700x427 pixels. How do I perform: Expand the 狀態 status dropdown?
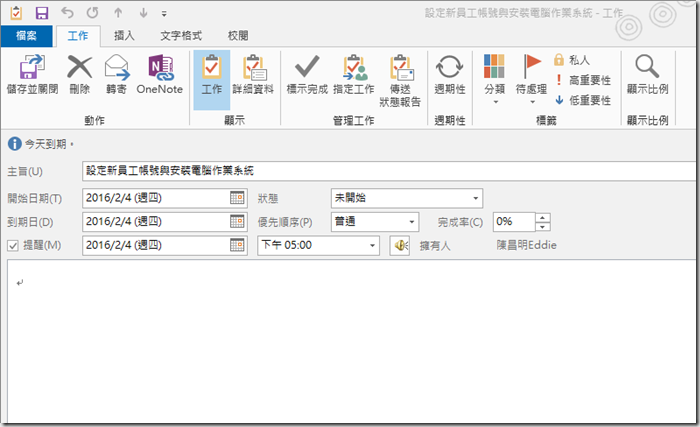coord(476,197)
